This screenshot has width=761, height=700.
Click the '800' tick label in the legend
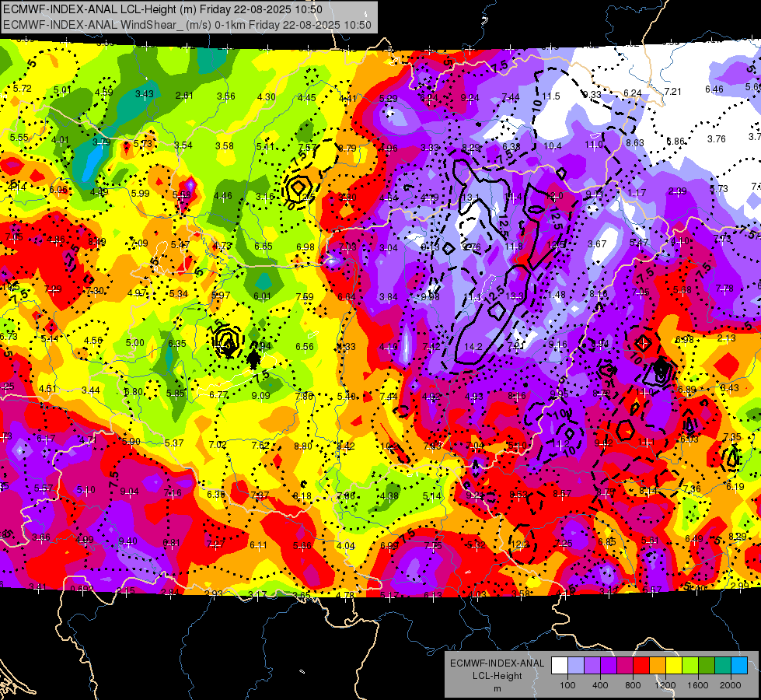tap(633, 685)
